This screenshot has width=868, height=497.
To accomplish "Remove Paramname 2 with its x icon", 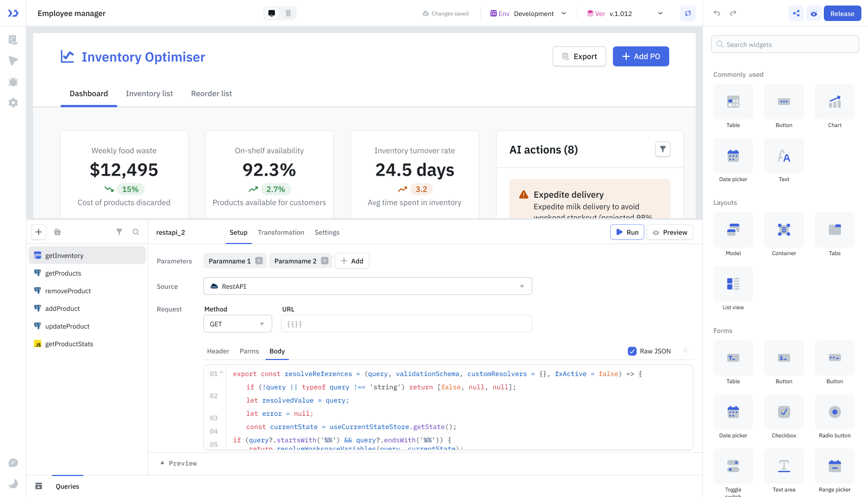I will click(325, 261).
